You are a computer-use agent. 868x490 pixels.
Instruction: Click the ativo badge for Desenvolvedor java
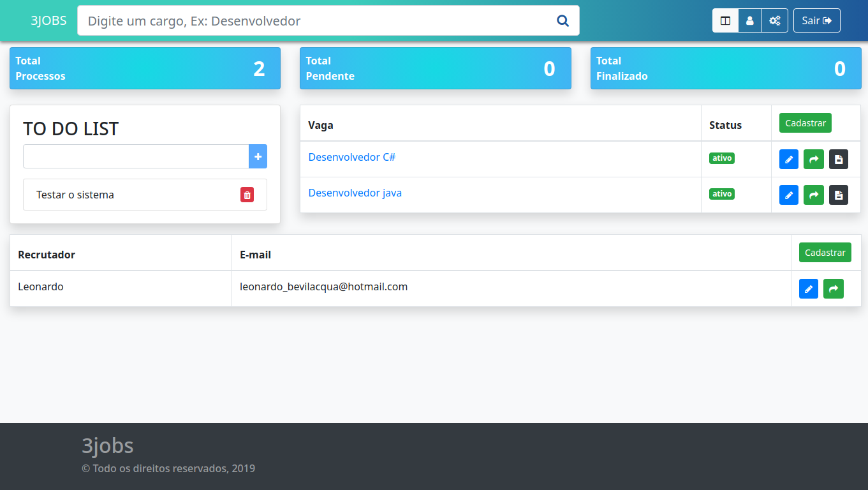[722, 193]
